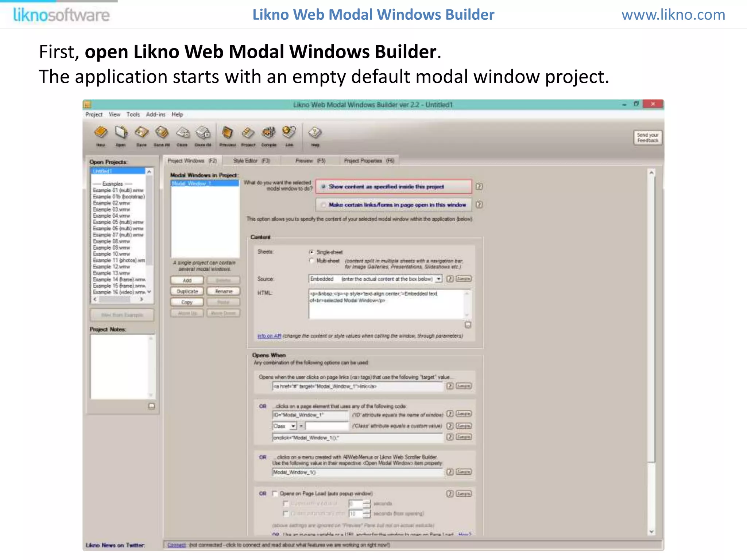Click the Connect link for Twitter news

[x=177, y=545]
